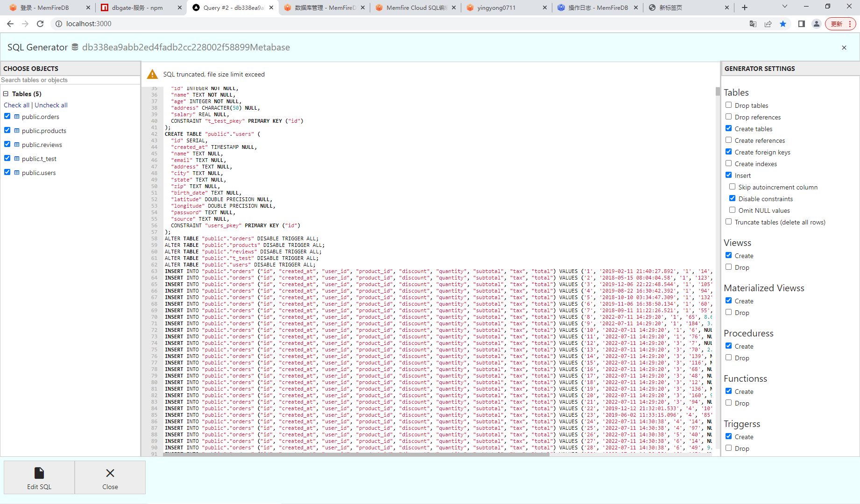Click the translate page icon
The height and width of the screenshot is (504, 860).
753,24
